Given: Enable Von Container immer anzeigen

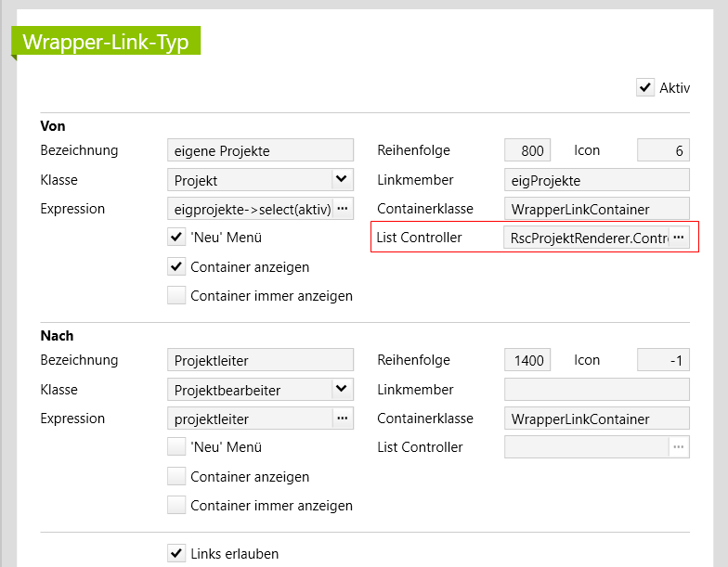Looking at the screenshot, I should (176, 296).
